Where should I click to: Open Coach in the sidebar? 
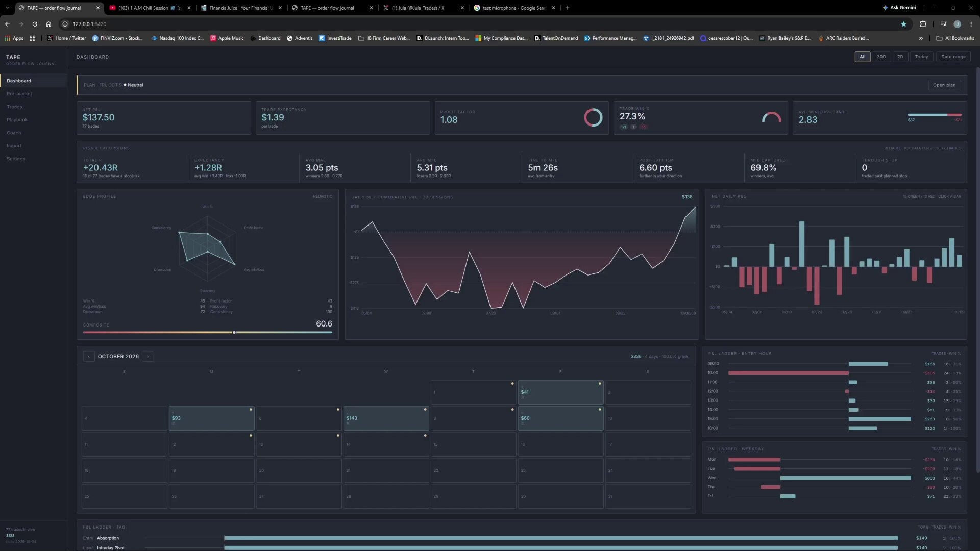[x=14, y=133]
